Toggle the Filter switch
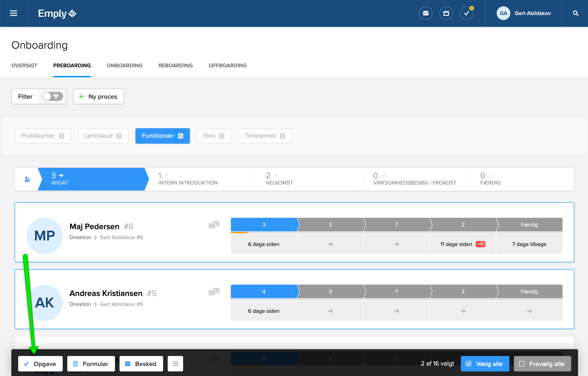Viewport: 588px width, 376px height. [x=52, y=97]
